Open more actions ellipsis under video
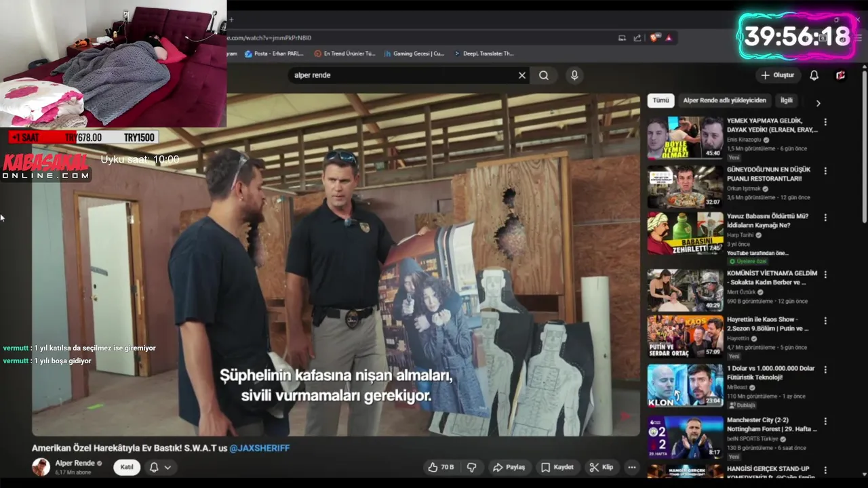Screen dimensions: 868x488 pyautogui.click(x=632, y=467)
